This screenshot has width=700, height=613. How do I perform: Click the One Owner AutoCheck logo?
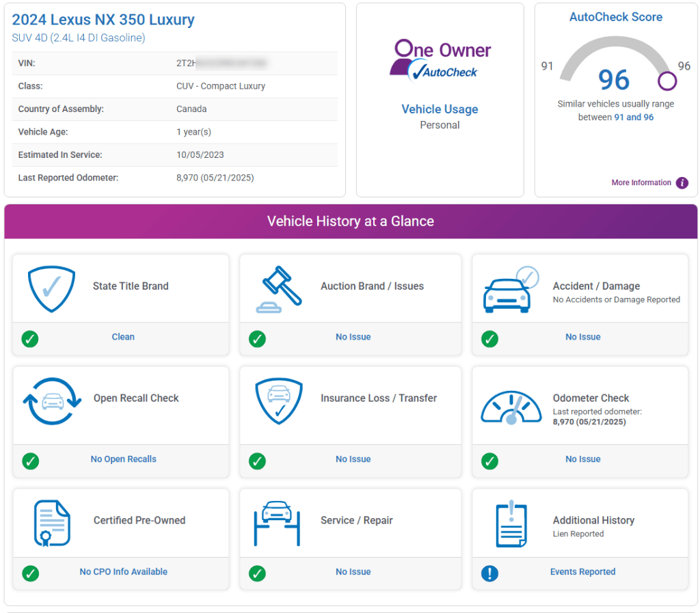[440, 61]
